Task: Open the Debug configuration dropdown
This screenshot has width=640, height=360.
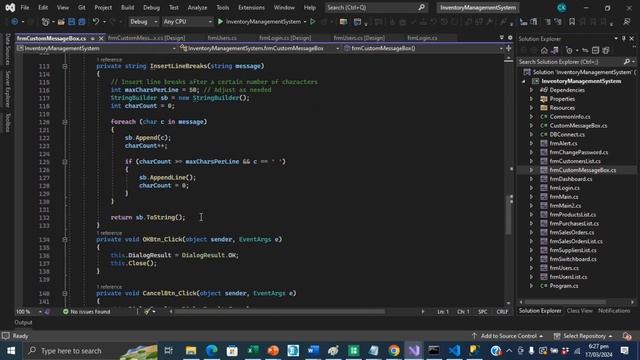Action: [x=144, y=22]
